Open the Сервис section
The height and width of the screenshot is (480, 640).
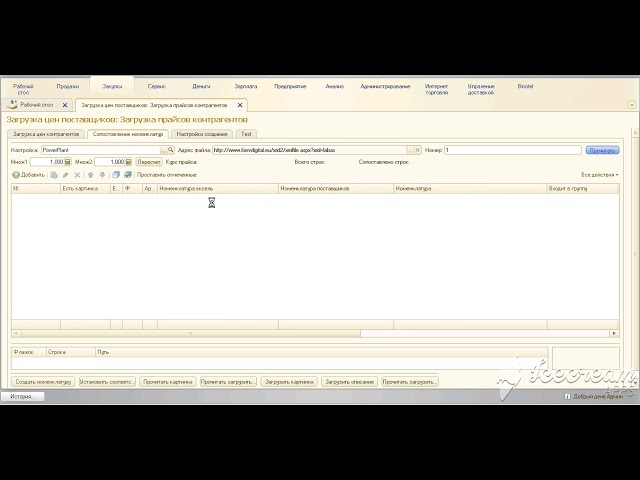point(157,87)
